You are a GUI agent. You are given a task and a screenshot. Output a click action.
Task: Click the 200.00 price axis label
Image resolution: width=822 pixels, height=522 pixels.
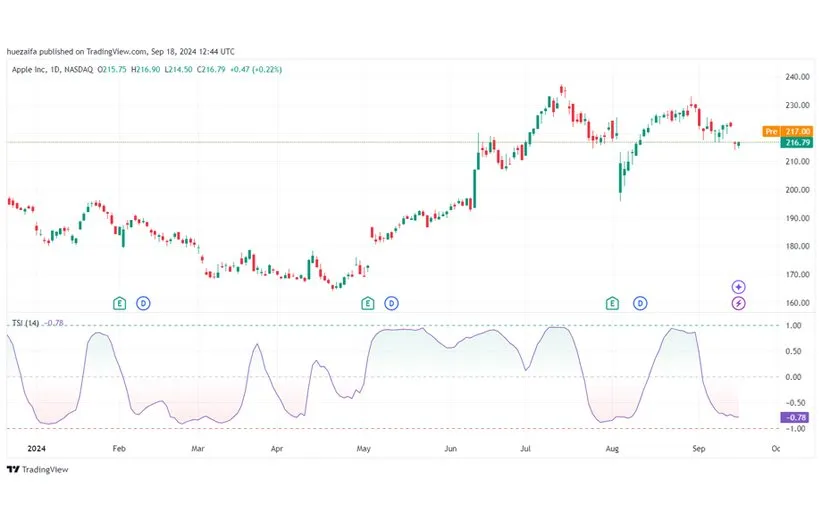[x=797, y=190]
